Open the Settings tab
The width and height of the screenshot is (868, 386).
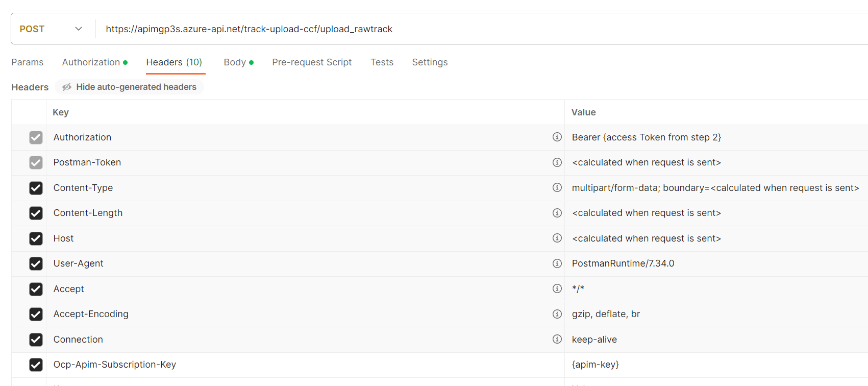pos(430,62)
